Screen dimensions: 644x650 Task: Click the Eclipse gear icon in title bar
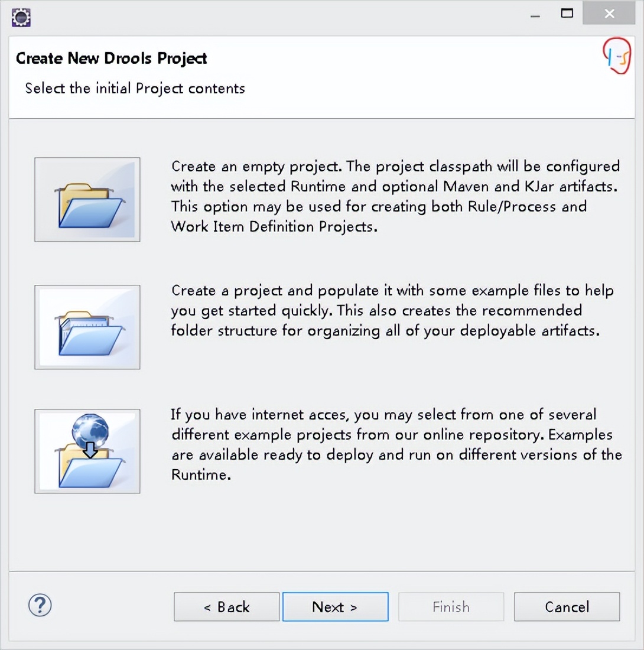point(21,17)
